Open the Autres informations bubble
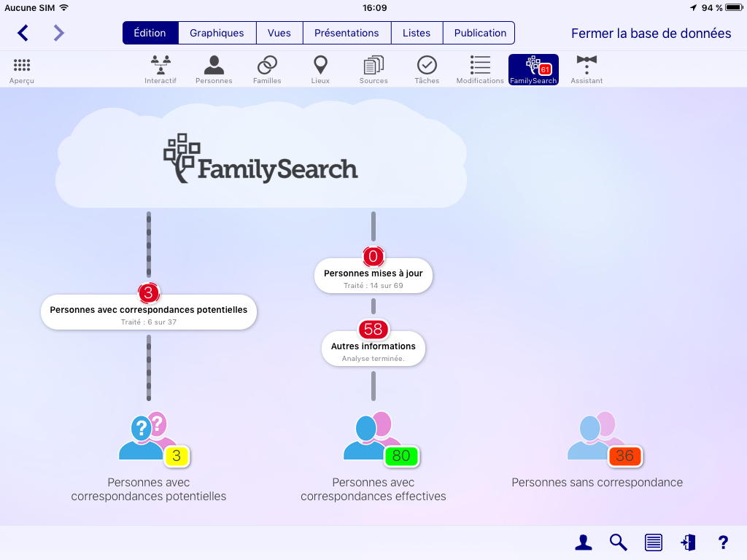The image size is (747, 560). pyautogui.click(x=373, y=349)
